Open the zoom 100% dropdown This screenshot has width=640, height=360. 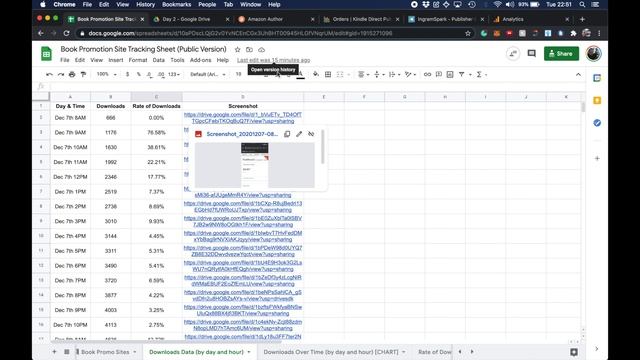point(107,75)
